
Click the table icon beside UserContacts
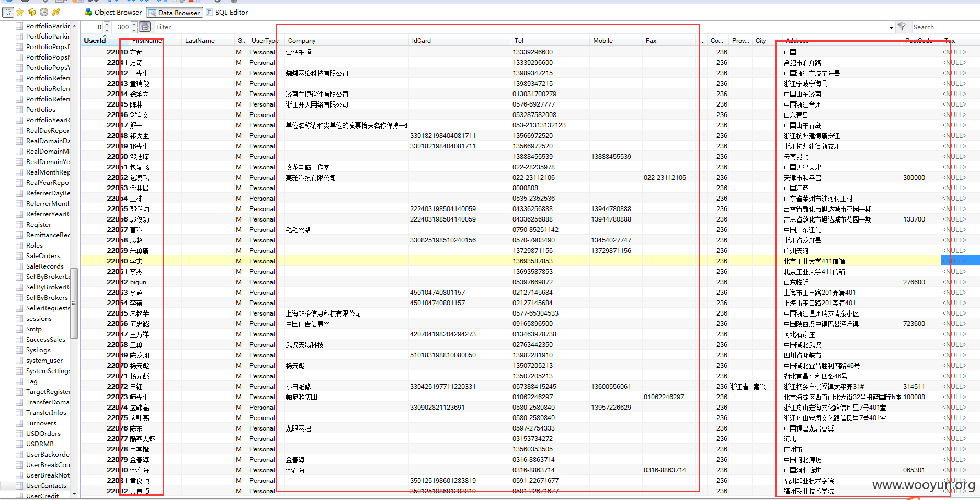[19, 486]
